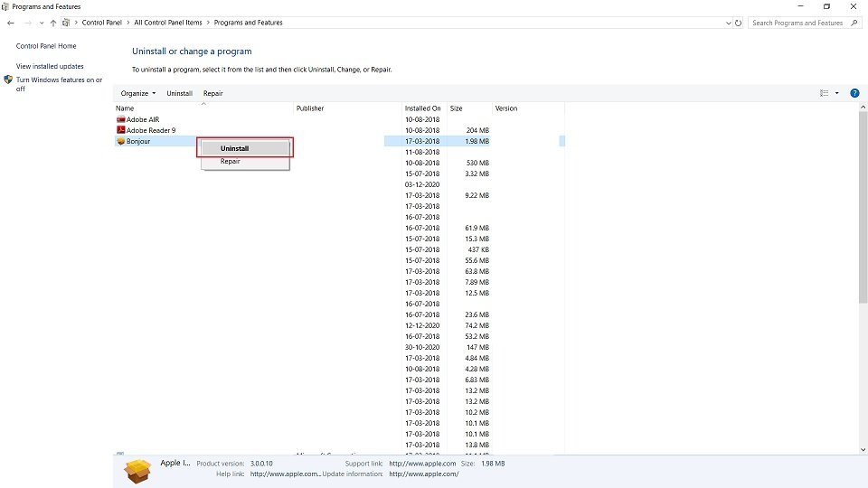This screenshot has width=868, height=488.
Task: Sort by Publisher column header
Action: (310, 108)
